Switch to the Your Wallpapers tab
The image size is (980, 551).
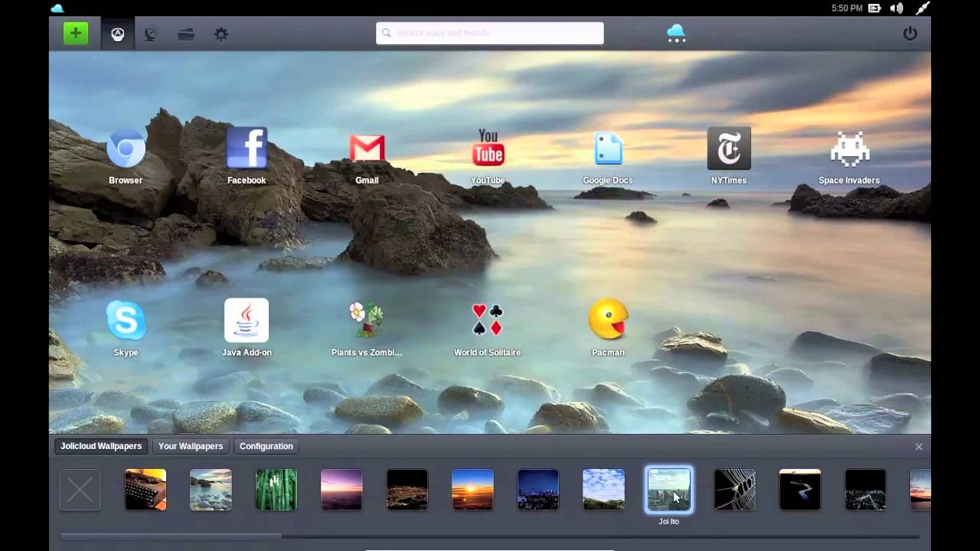pyautogui.click(x=191, y=446)
